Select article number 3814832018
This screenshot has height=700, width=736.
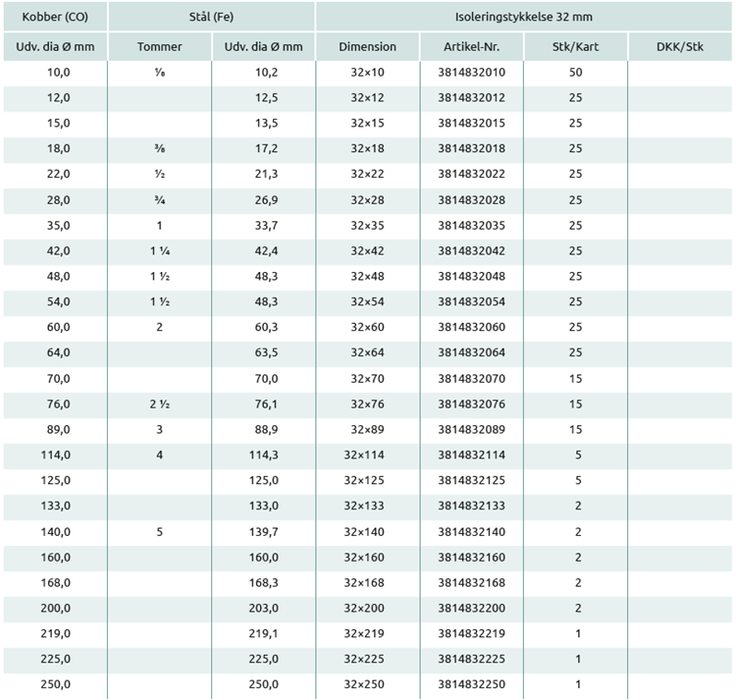tap(472, 148)
